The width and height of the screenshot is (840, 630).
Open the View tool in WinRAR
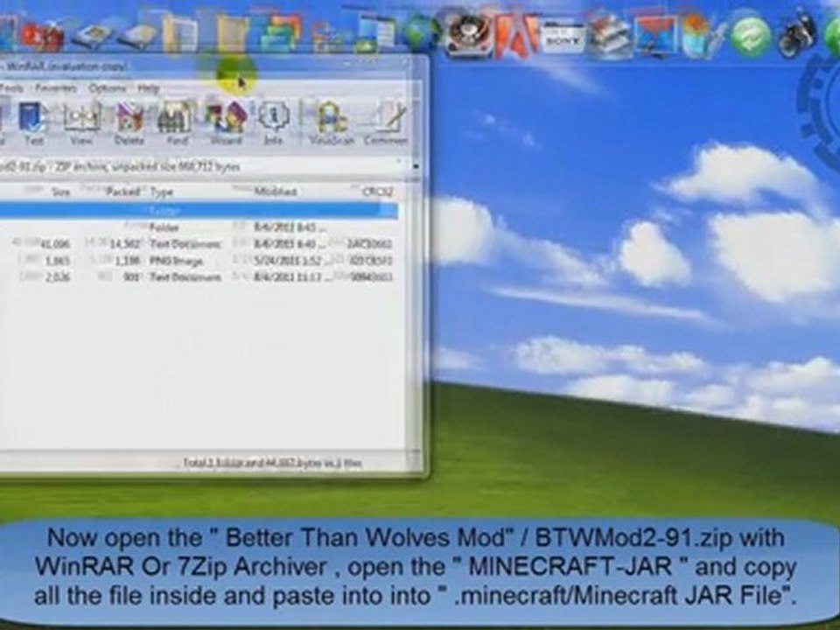81,123
